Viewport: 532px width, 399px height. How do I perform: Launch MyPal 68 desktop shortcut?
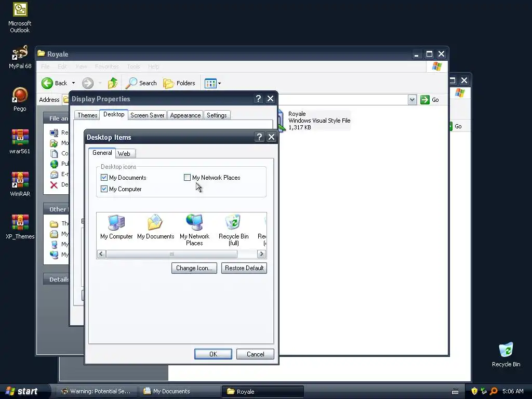[20, 57]
